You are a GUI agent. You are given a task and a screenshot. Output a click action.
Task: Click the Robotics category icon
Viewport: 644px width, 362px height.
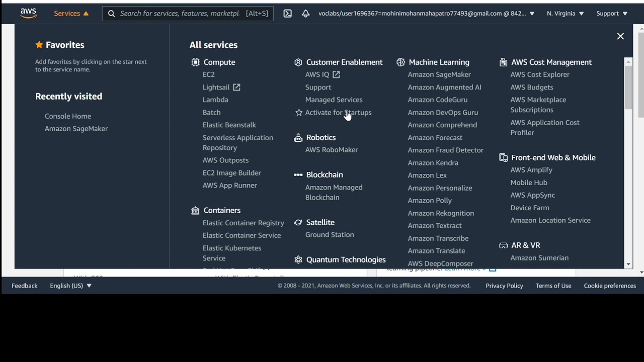pyautogui.click(x=298, y=138)
